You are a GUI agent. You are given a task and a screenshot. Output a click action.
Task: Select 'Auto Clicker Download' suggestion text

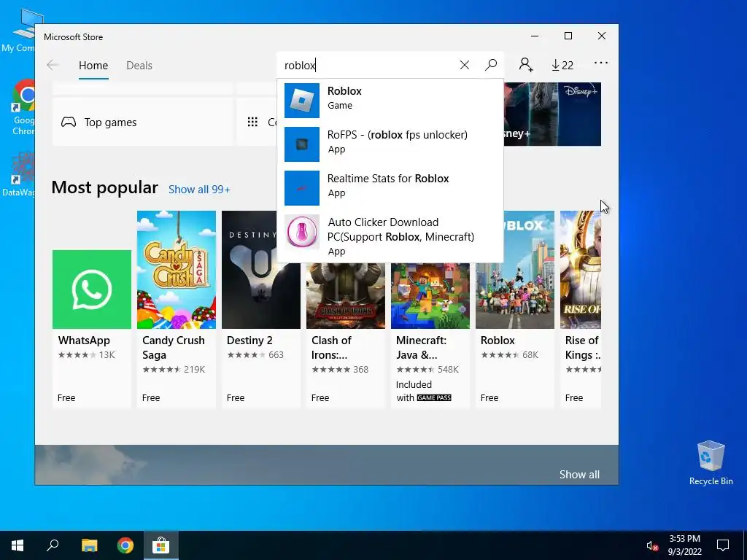click(384, 222)
